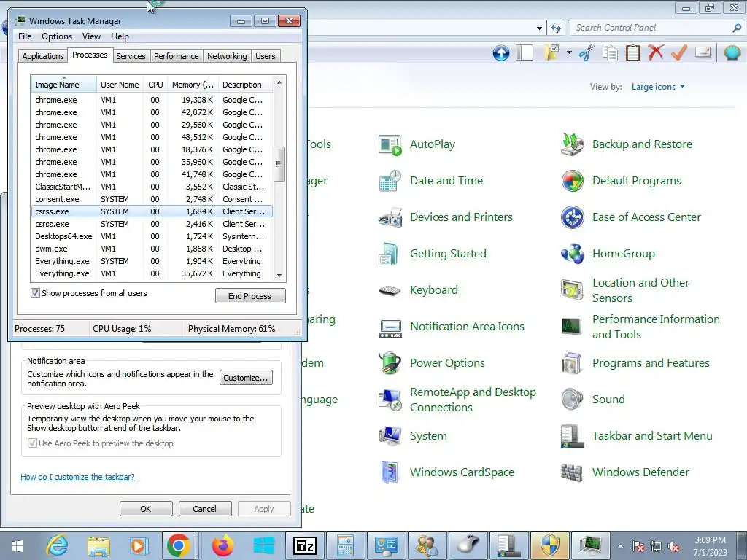This screenshot has height=560, width=747.
Task: Show hidden tray icons arrow
Action: (620, 546)
